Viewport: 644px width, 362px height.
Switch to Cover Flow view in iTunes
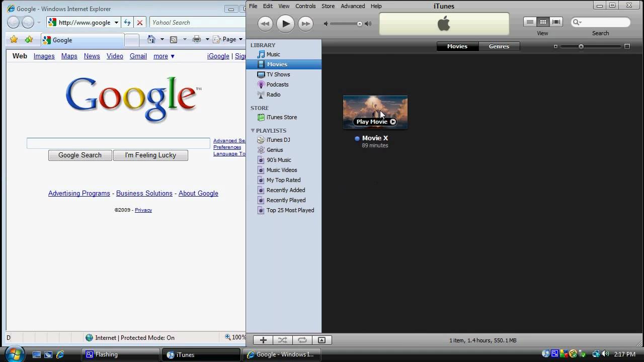coord(556,22)
